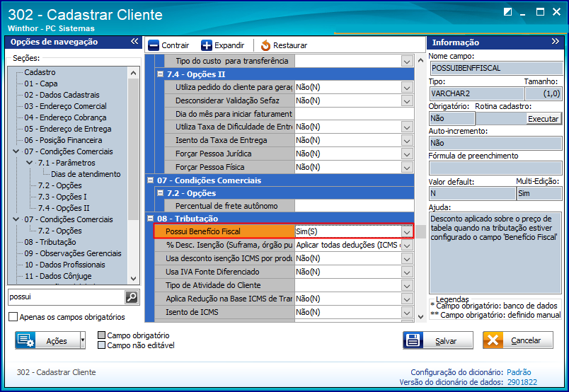The height and width of the screenshot is (392, 569).
Task: Click the Contrair toolbar button
Action: (168, 45)
